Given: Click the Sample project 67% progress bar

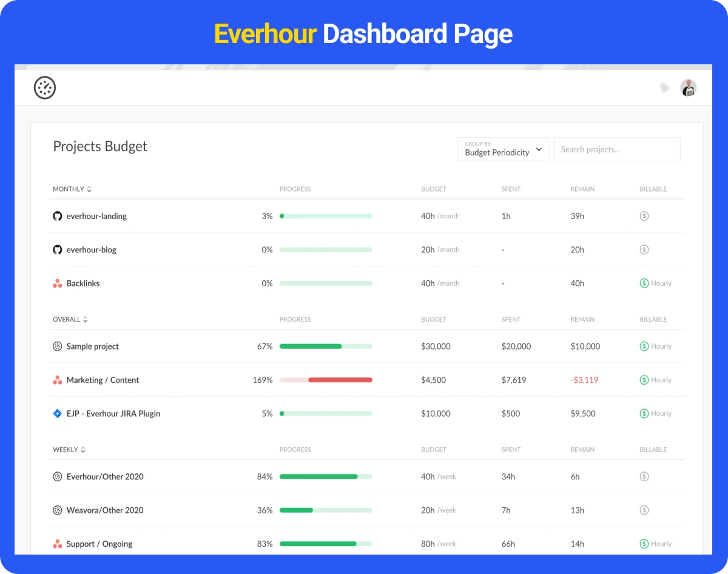Looking at the screenshot, I should 326,346.
